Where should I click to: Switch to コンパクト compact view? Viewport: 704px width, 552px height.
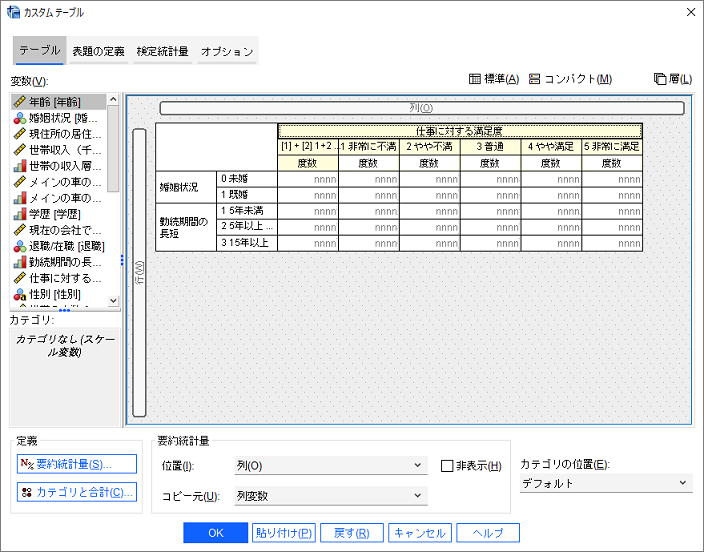[570, 79]
